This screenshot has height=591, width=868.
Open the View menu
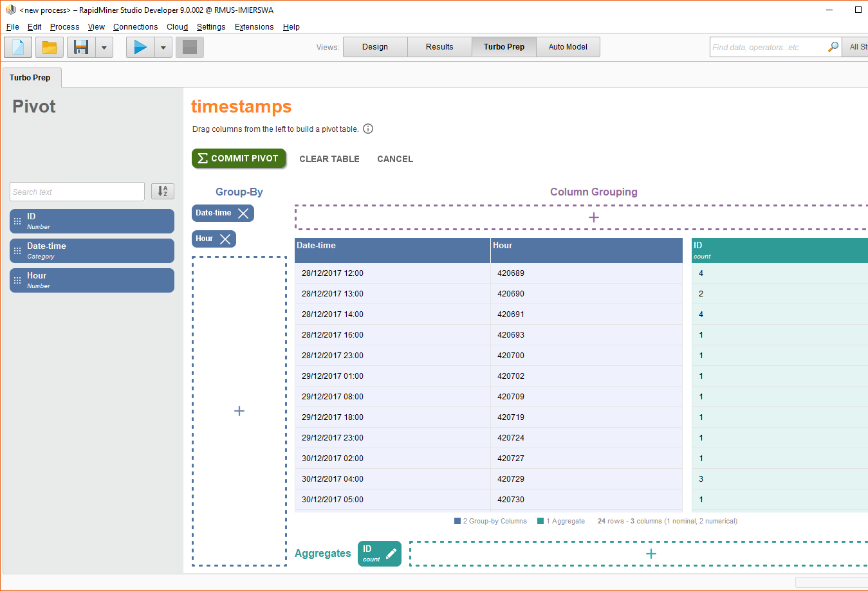click(x=97, y=27)
